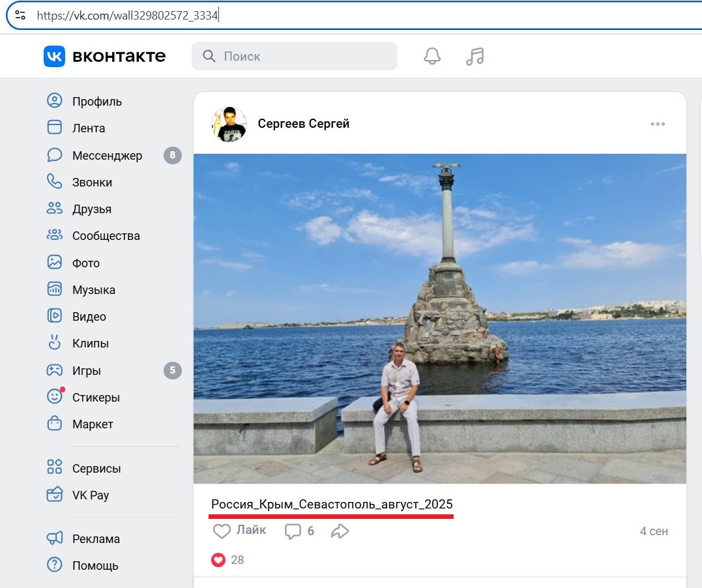Click the red heart reactions icon
The width and height of the screenshot is (702, 588).
(218, 560)
